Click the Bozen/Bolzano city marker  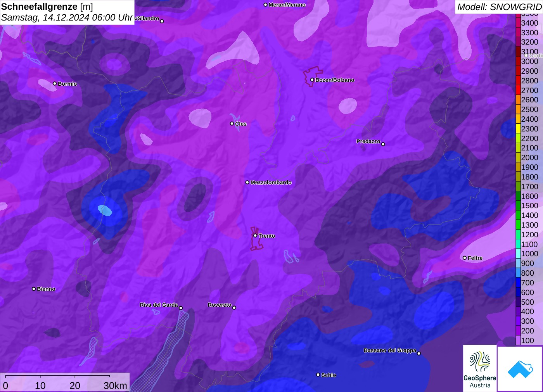click(312, 80)
